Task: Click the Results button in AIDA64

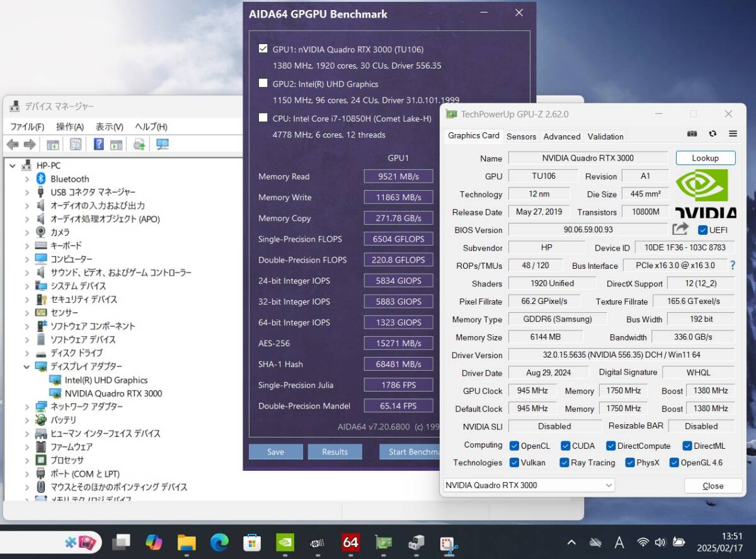Action: (x=335, y=452)
